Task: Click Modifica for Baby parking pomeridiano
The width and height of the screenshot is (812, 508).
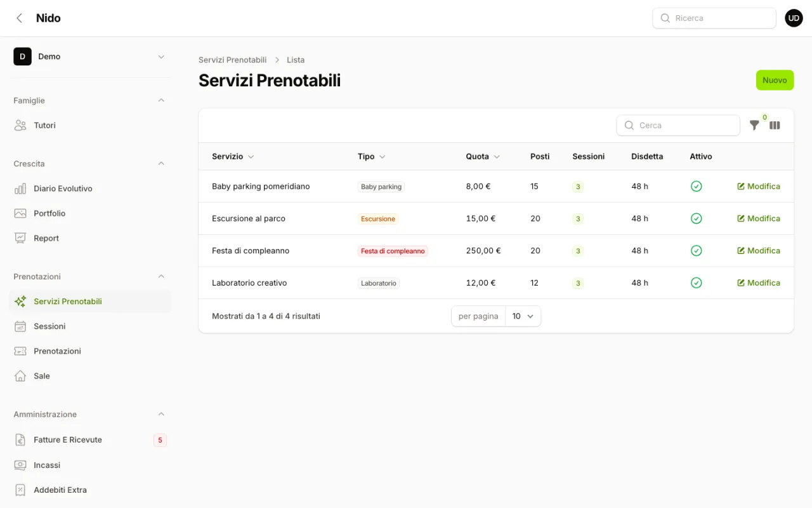Action: click(759, 187)
